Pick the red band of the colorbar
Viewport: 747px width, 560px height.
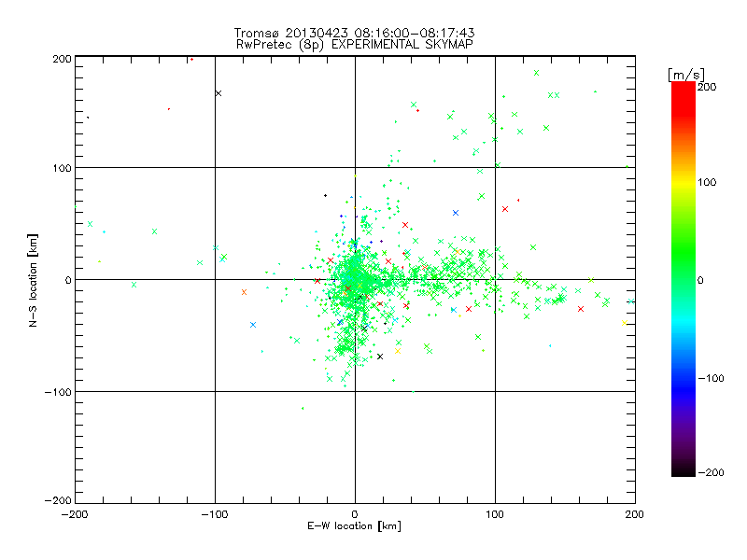coord(684,98)
